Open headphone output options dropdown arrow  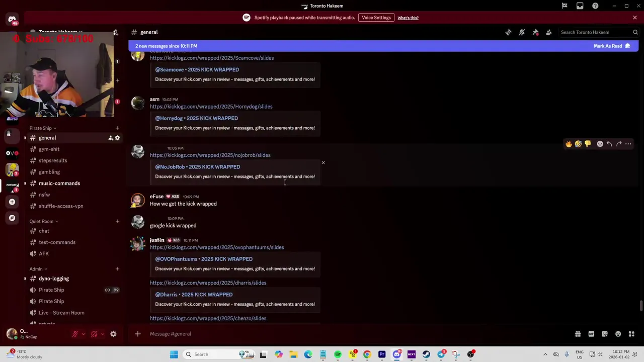(x=102, y=334)
